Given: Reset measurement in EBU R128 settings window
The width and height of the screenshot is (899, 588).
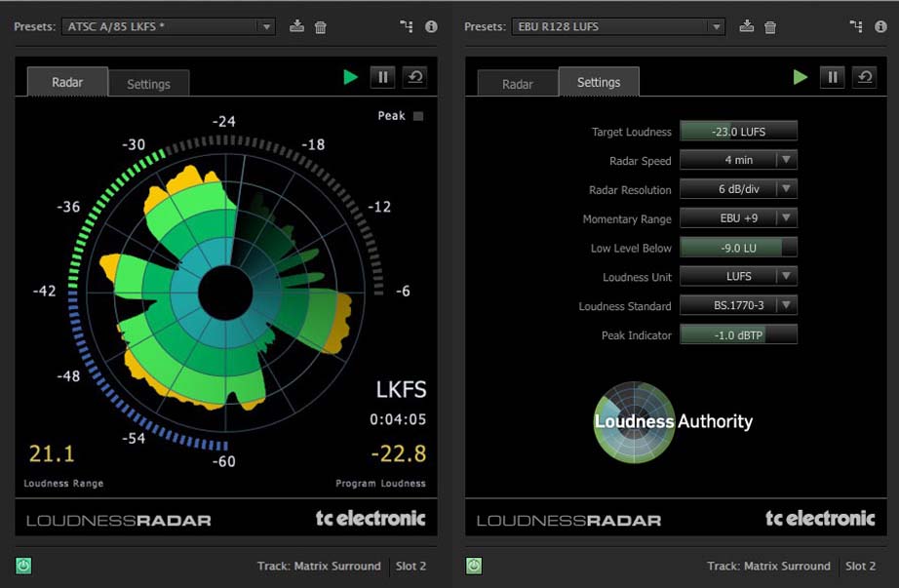Looking at the screenshot, I should (865, 77).
